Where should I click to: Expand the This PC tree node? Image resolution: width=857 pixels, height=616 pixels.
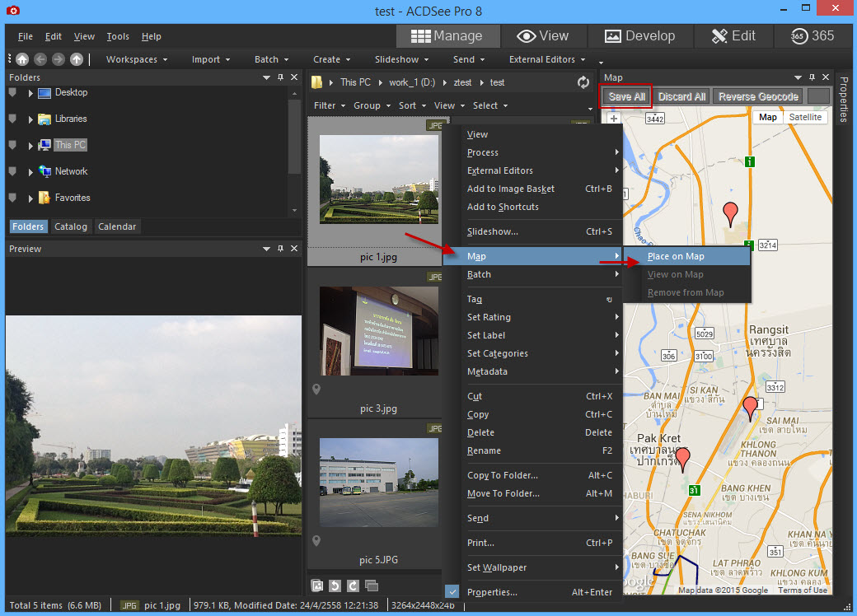30,146
